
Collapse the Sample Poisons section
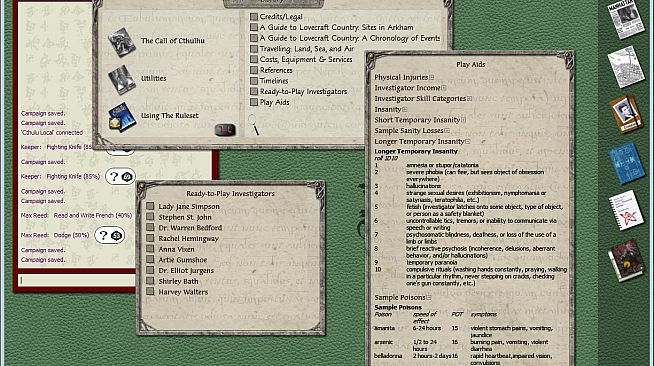pos(428,298)
